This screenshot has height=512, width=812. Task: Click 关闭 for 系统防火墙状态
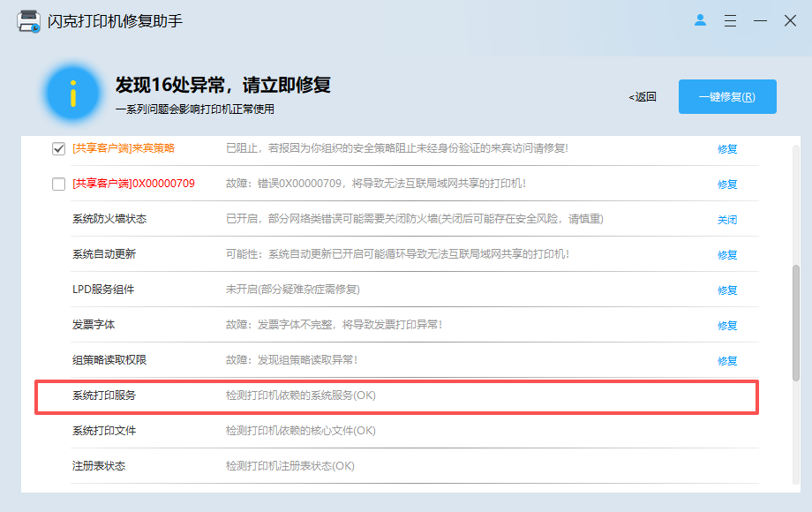pos(727,220)
